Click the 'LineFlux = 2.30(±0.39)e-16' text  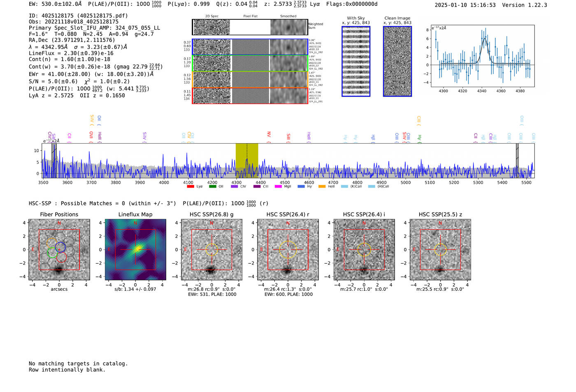point(71,53)
